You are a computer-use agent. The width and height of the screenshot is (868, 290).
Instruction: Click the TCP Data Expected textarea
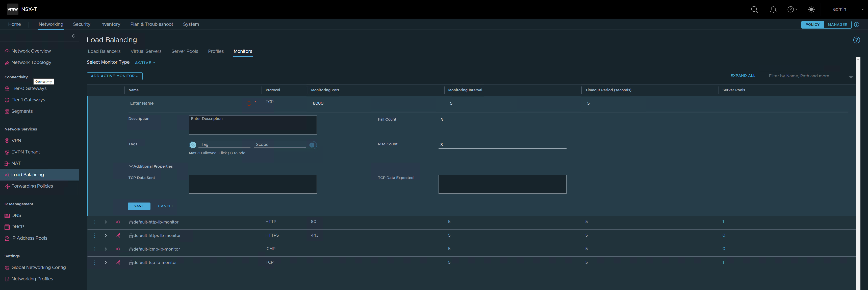502,184
